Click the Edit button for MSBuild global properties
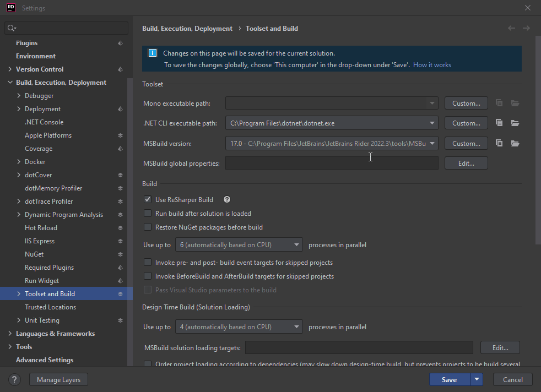The image size is (541, 392). click(466, 163)
